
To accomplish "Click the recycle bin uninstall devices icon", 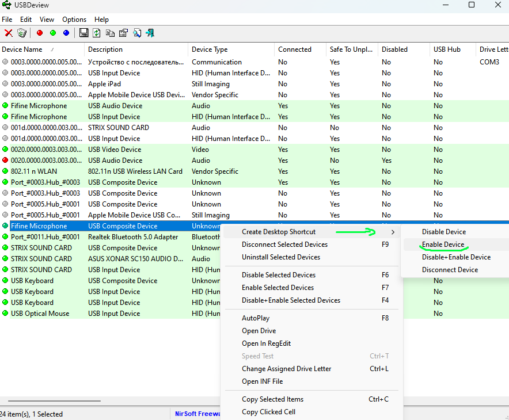I will click(22, 33).
